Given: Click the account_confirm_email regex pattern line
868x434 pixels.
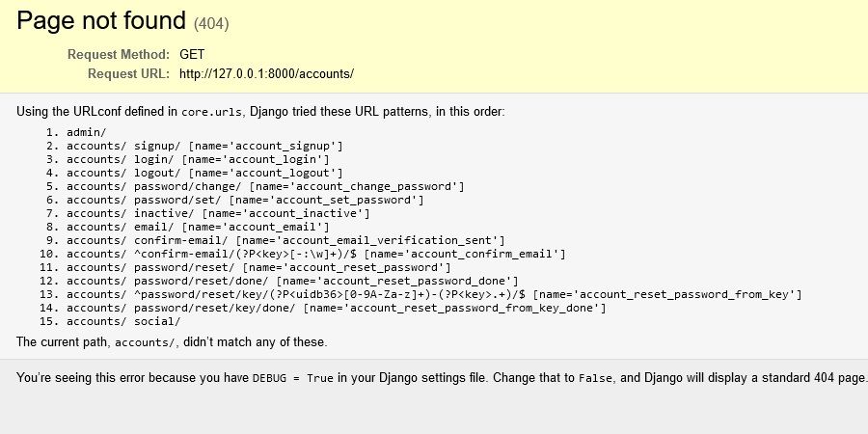Looking at the screenshot, I should pos(315,254).
